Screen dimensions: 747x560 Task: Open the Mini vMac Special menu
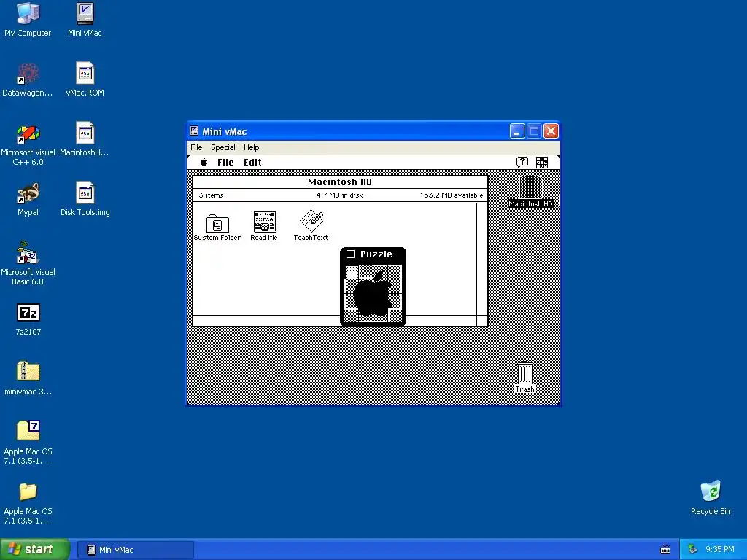[x=223, y=147]
